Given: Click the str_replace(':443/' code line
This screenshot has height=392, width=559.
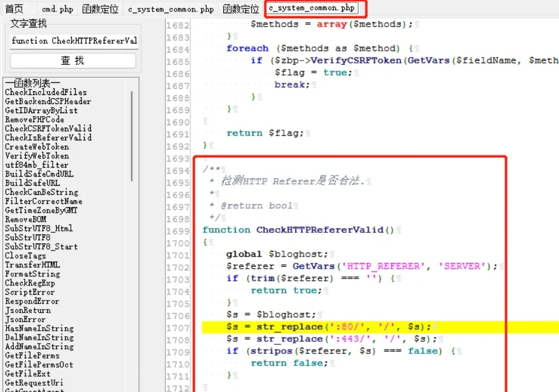Looking at the screenshot, I should point(331,339).
